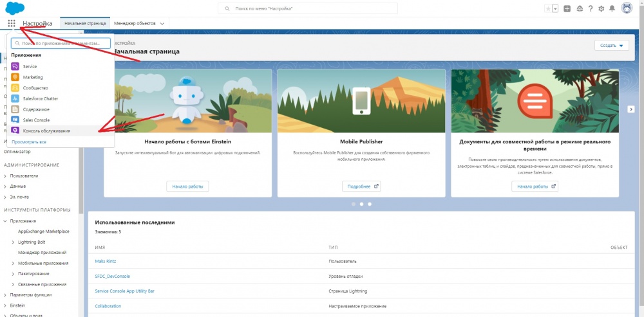Viewport: 644px width, 317px height.
Task: Select the Salesforce Chatter app icon
Action: pos(15,98)
